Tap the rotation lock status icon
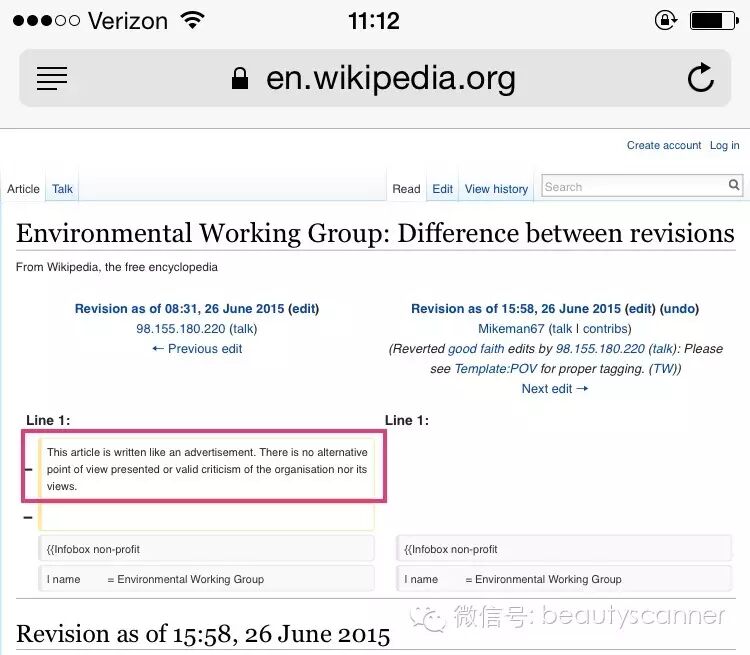750x655 pixels. pos(665,21)
